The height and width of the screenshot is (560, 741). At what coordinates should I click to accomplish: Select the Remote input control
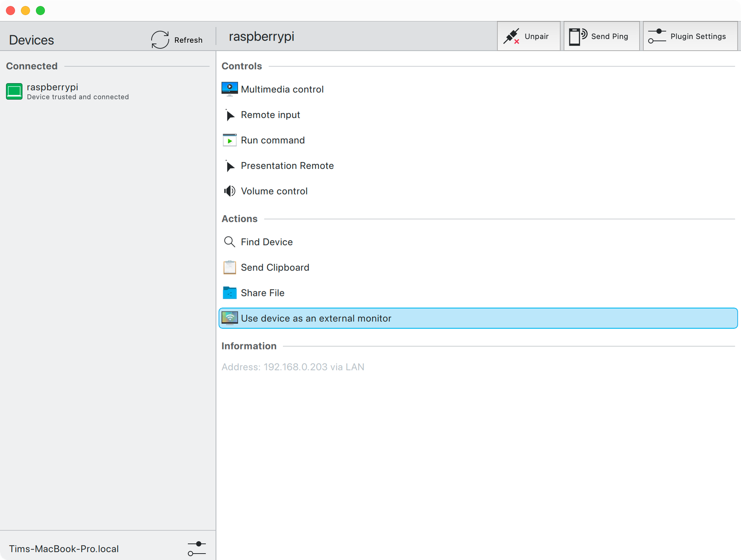[x=270, y=115]
